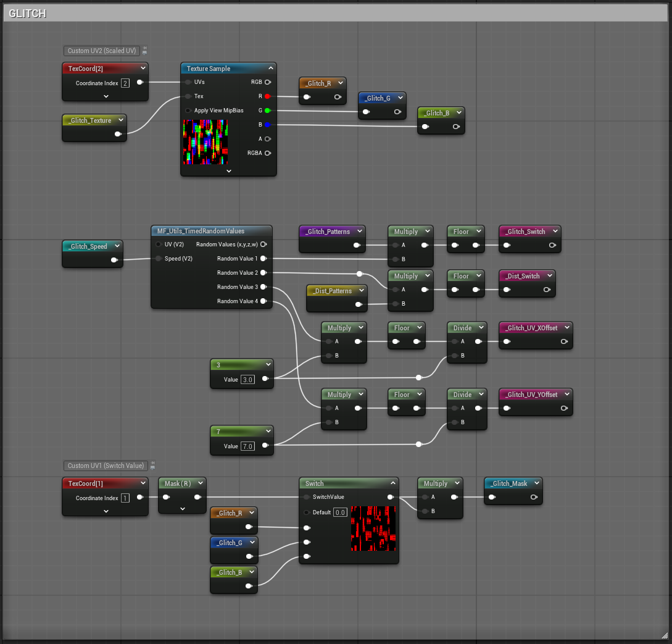Screen dimensions: 672x644
Task: Click the reroute node on the 3.0 value wire
Action: tap(419, 378)
